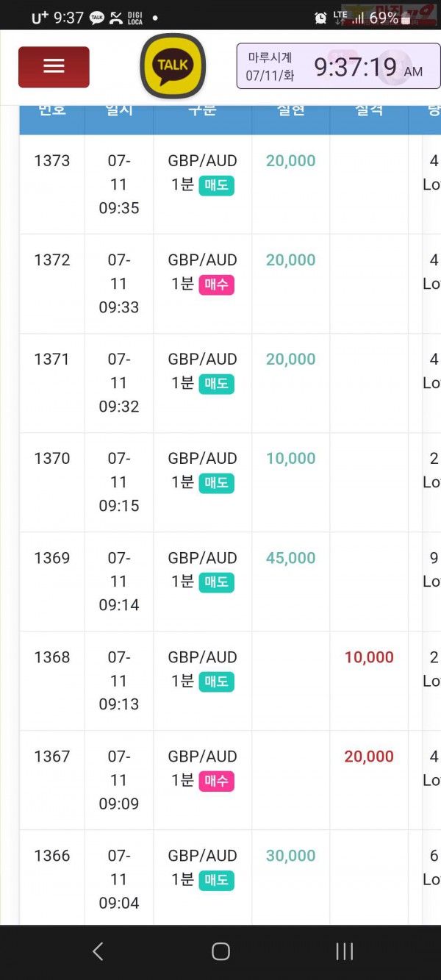Open the red hamburger menu

point(54,67)
